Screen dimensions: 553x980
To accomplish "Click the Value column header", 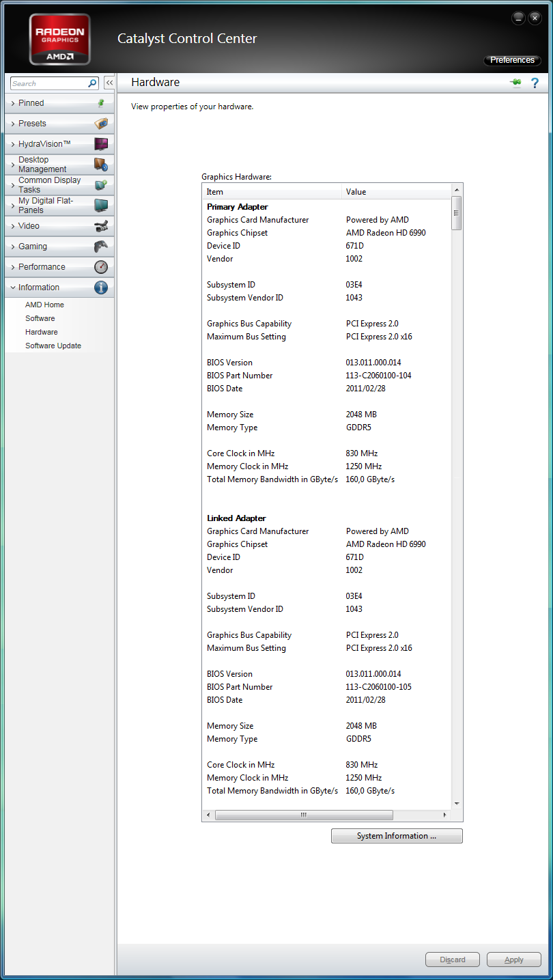I will [x=396, y=192].
